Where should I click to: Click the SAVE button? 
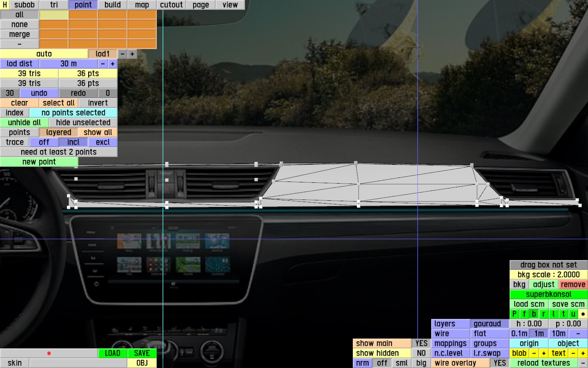tap(142, 353)
